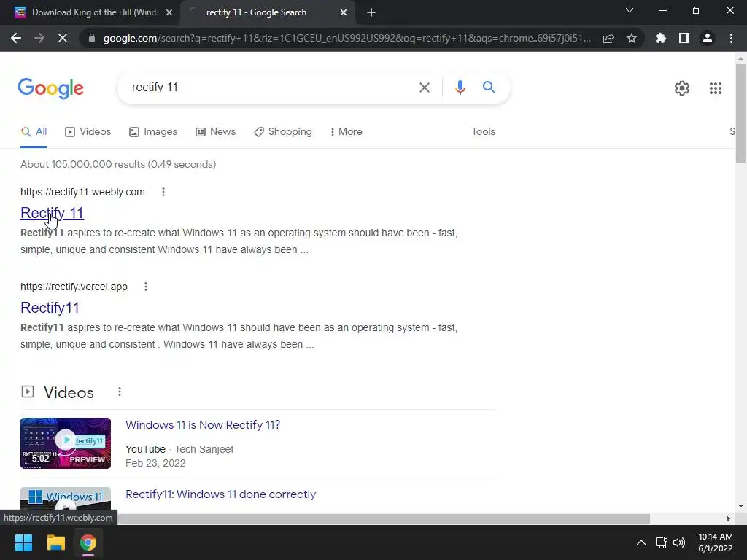Image resolution: width=747 pixels, height=560 pixels.
Task: Select the rectify 11 - Google Search tab
Action: coord(268,13)
